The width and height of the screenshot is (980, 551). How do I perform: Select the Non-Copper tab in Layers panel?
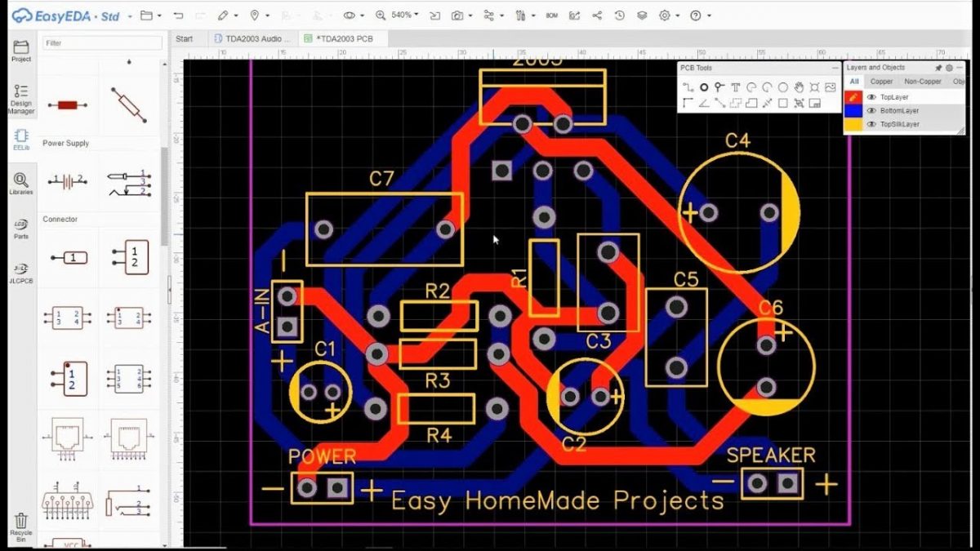click(x=923, y=82)
